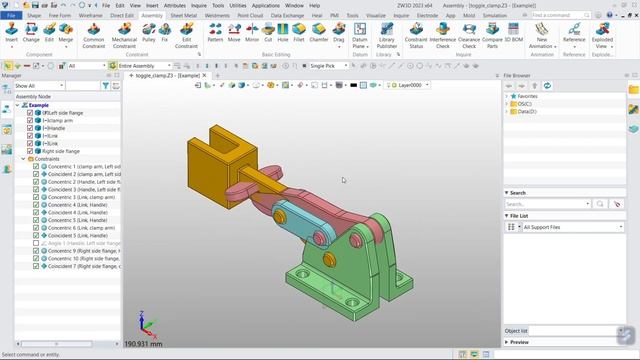Select the Hole tool
Viewport: 640px width, 360px height.
[x=283, y=33]
